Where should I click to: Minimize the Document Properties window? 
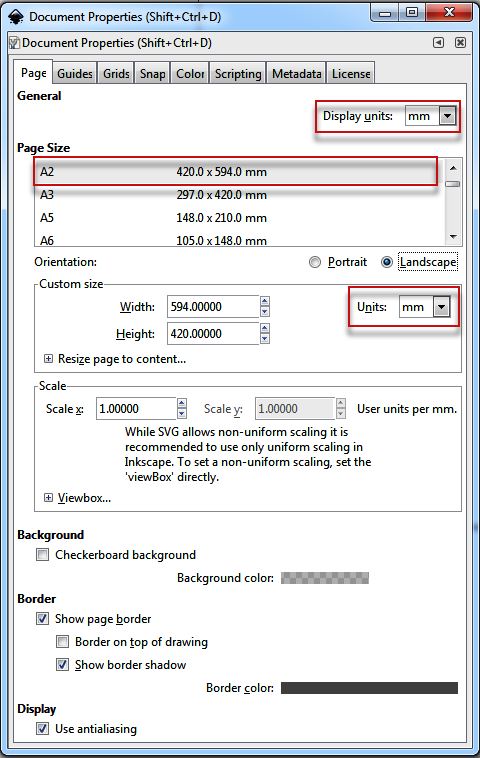(x=385, y=13)
